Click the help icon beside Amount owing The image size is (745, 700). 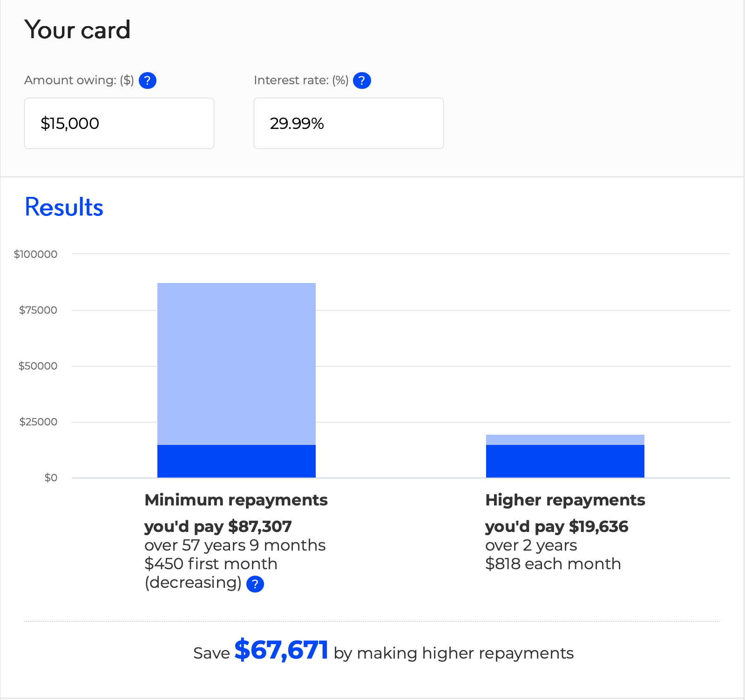tap(147, 81)
